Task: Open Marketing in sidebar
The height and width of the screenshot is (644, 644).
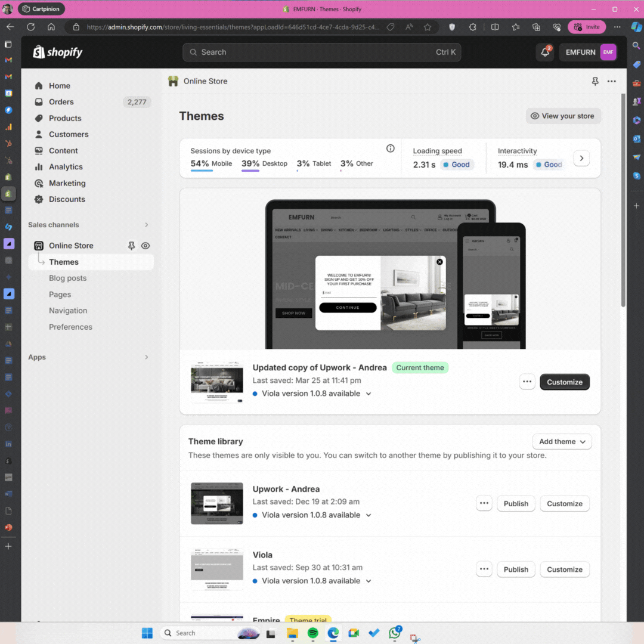Action: point(67,183)
